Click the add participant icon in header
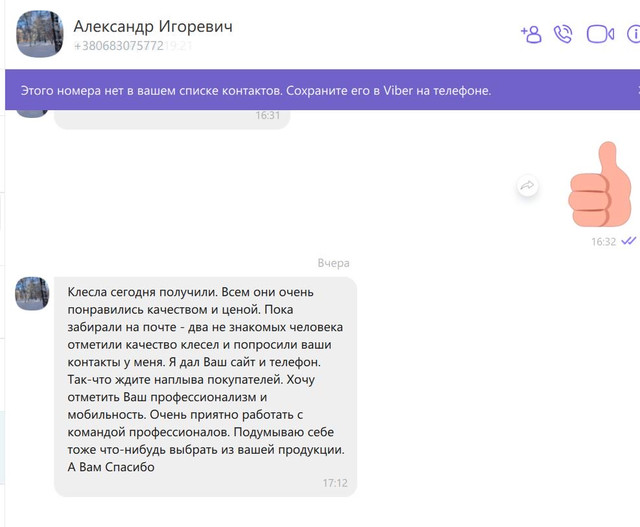The width and height of the screenshot is (640, 527). tap(530, 34)
